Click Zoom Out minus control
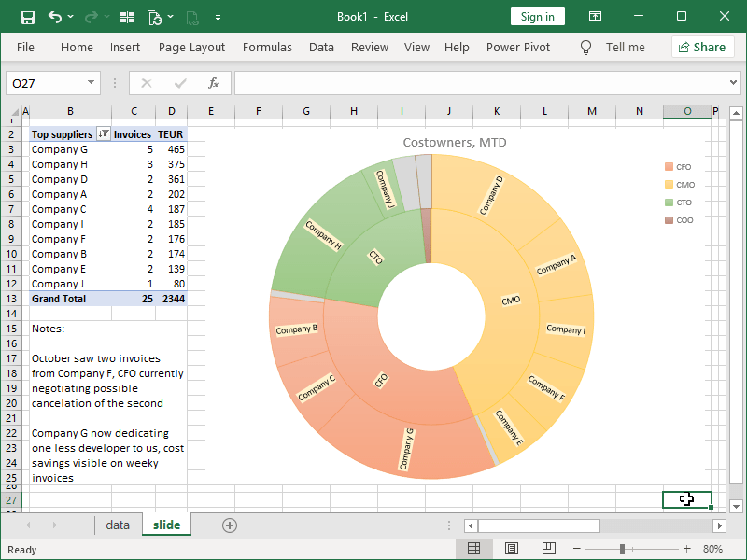The image size is (747, 560). point(576,549)
